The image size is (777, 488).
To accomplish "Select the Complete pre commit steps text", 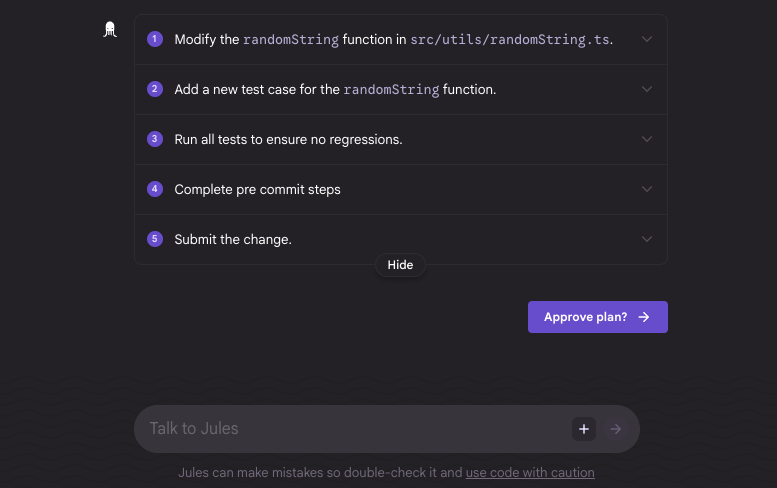I will click(257, 189).
